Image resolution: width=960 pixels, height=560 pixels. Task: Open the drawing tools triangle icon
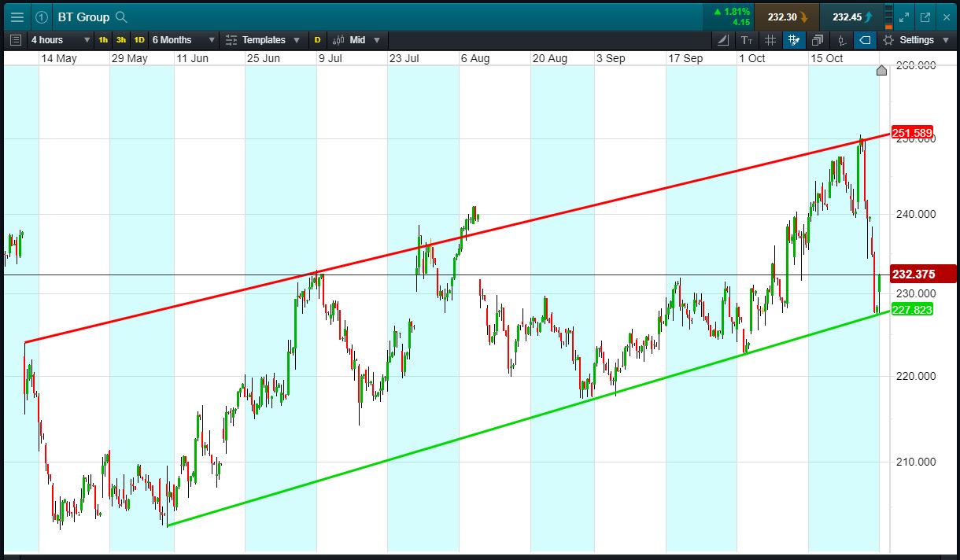[724, 40]
